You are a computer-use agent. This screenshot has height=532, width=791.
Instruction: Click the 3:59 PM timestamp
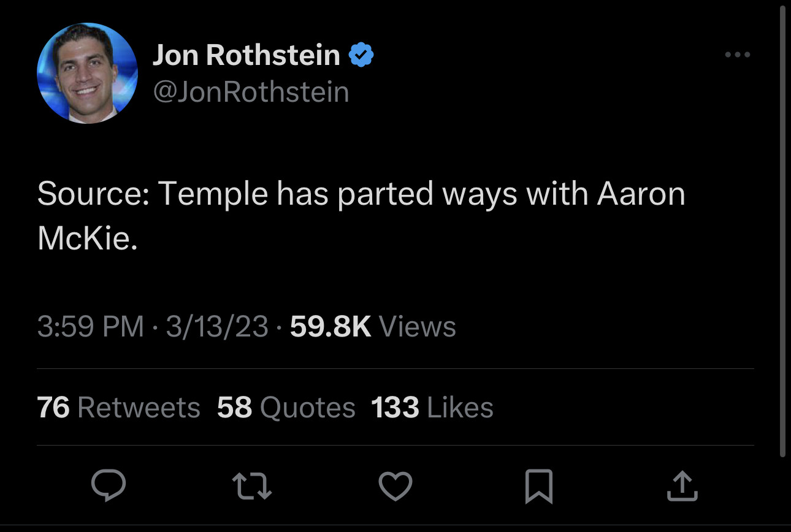(91, 327)
